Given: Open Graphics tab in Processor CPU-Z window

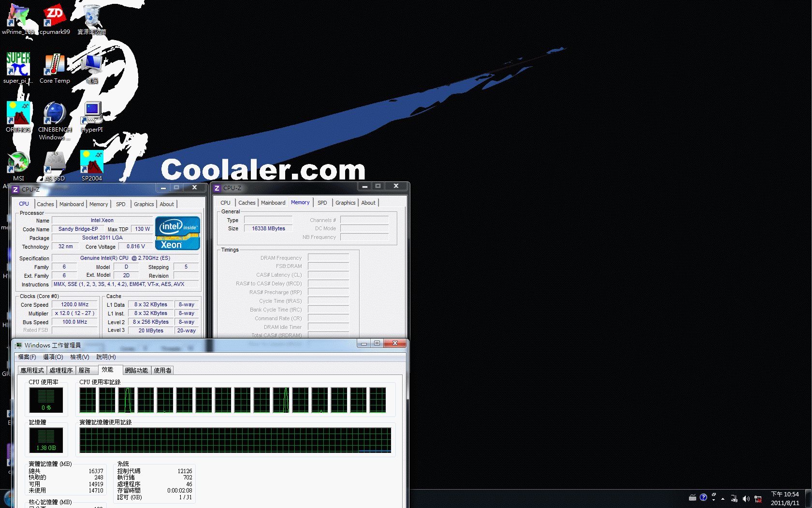Looking at the screenshot, I should (144, 204).
